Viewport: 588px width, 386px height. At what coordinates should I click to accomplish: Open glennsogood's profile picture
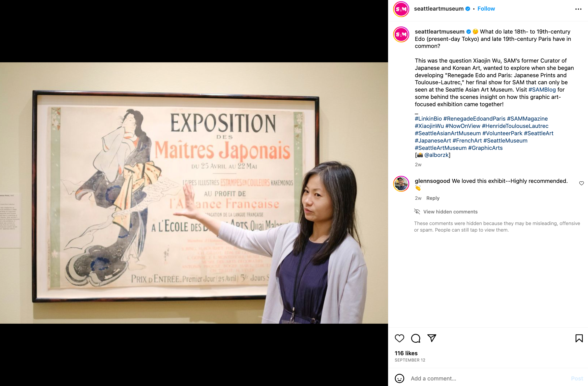(401, 184)
